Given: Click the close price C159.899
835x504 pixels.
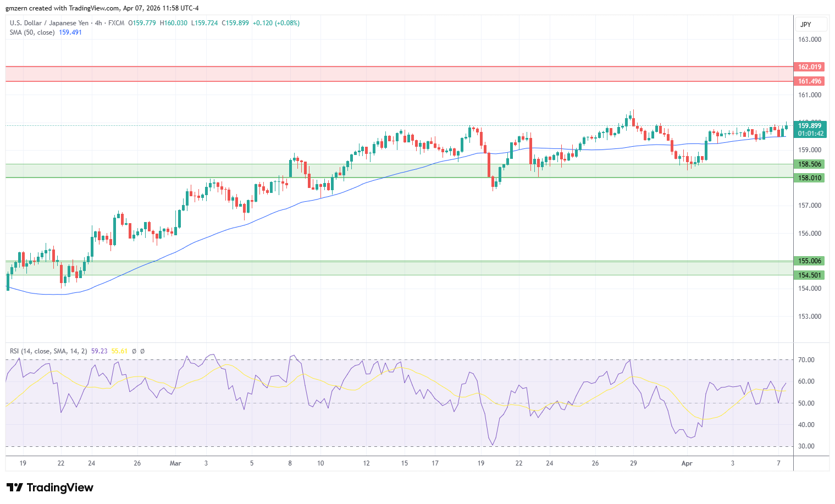Looking at the screenshot, I should (x=235, y=23).
